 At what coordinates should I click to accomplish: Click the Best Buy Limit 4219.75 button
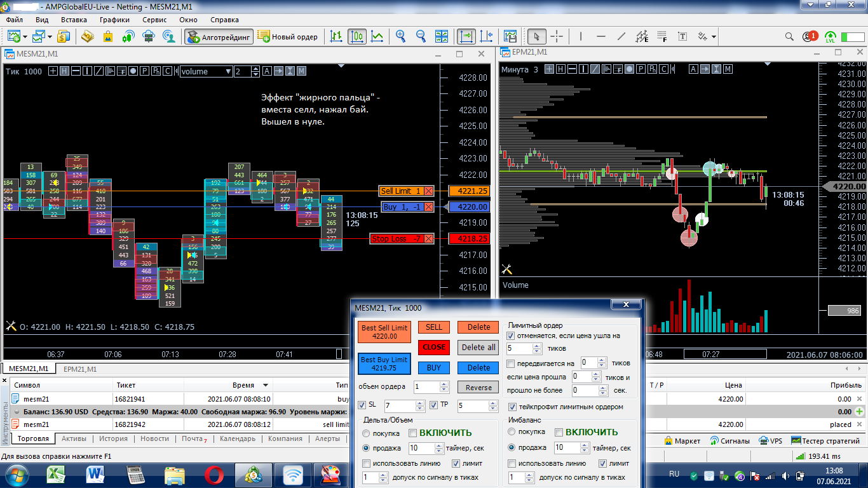click(x=384, y=363)
